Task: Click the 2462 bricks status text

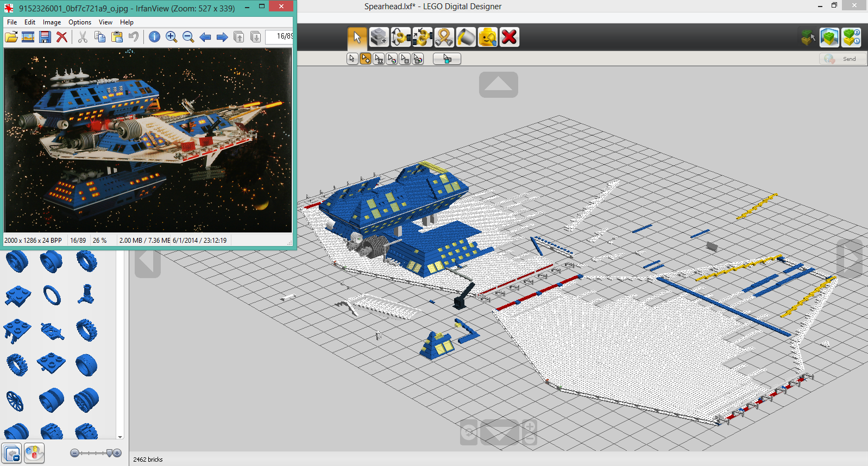Action: 148,459
